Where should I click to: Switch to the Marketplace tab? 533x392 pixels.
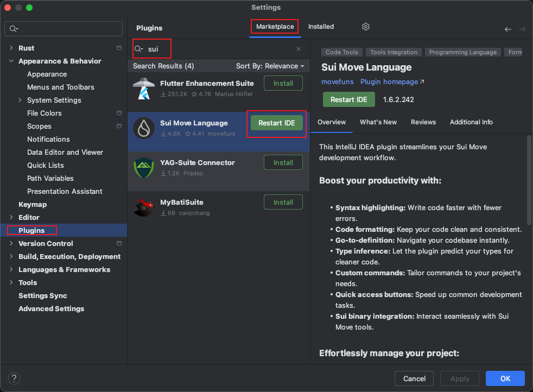pyautogui.click(x=275, y=27)
